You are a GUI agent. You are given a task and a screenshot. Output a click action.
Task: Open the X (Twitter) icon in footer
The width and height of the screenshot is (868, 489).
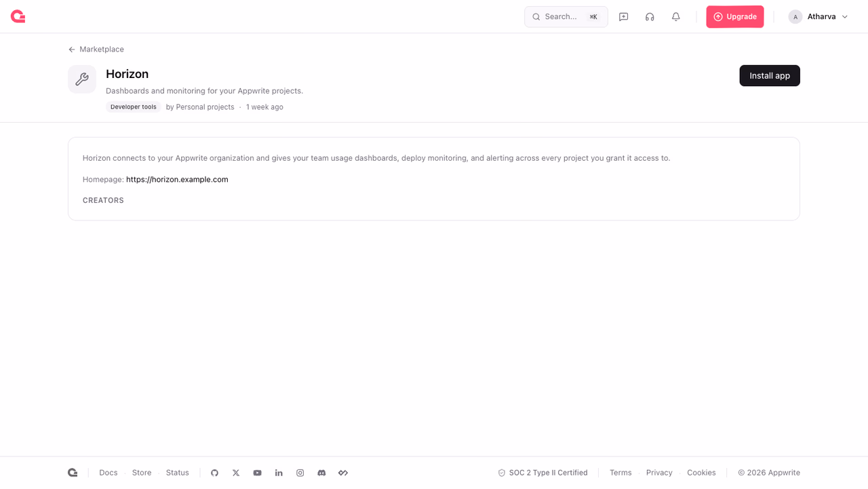coord(236,473)
